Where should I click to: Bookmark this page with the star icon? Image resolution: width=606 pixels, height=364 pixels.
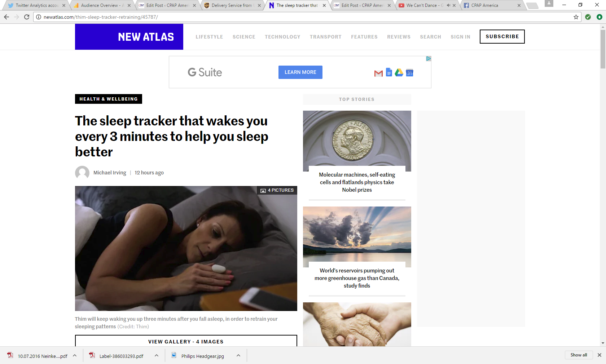click(x=576, y=17)
